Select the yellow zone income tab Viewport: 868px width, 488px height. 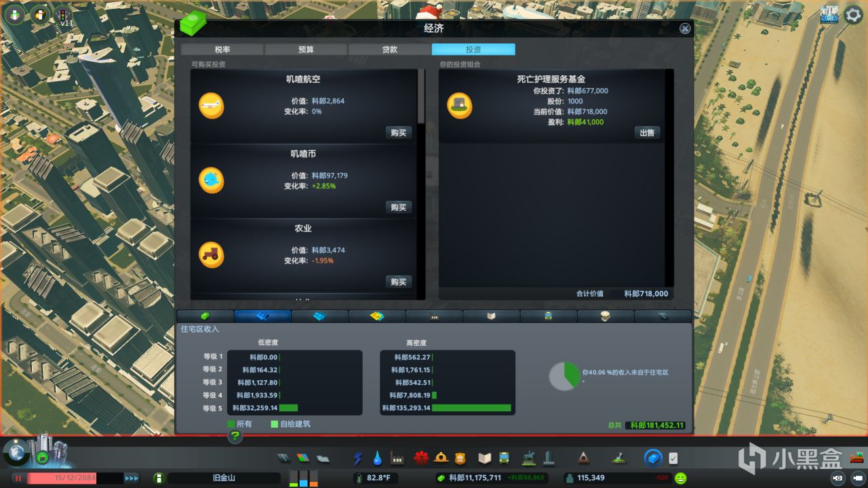pyautogui.click(x=377, y=316)
